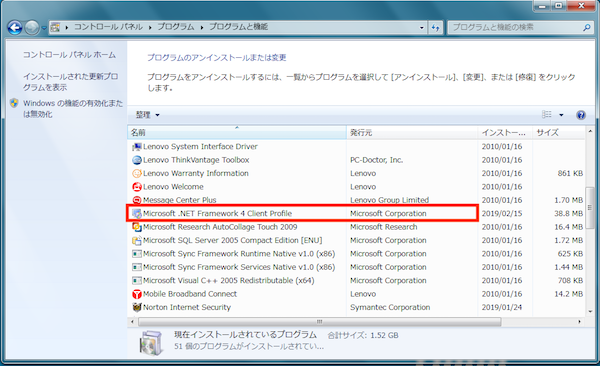Click the 38.8 MB size cell

[569, 214]
